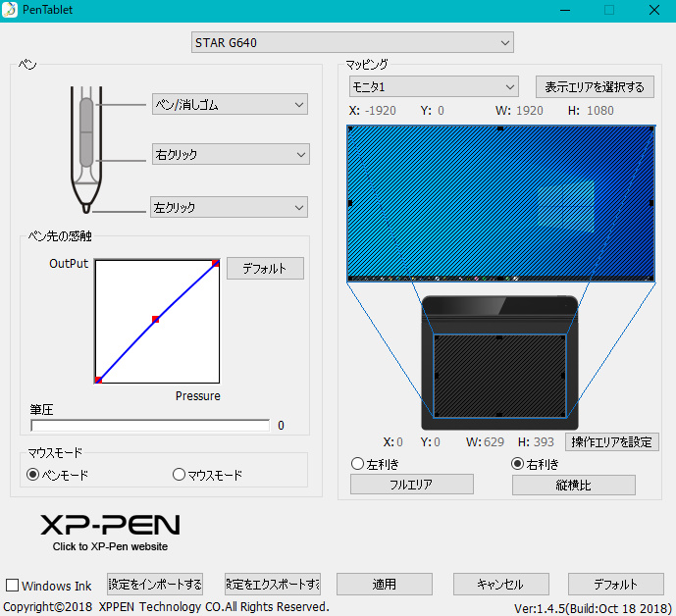Click the bottom-left red pressure curve point
This screenshot has height=616, width=676.
pos(98,380)
